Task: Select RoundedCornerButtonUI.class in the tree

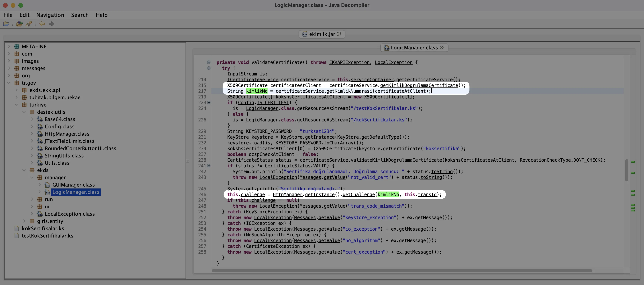Action: 80,148
